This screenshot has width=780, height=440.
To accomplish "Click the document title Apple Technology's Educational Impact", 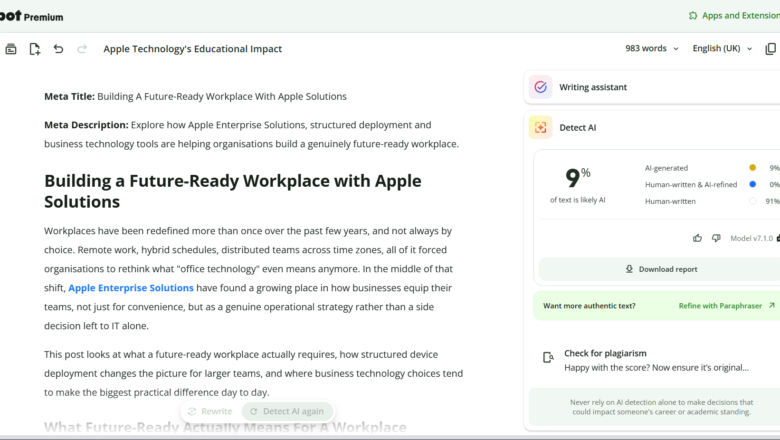I will [x=193, y=49].
